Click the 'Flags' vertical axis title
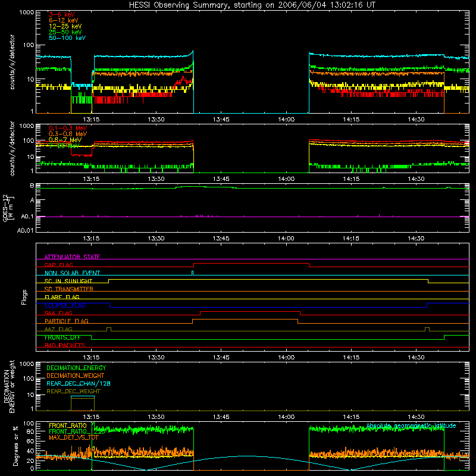This screenshot has height=476, width=476. coord(24,297)
